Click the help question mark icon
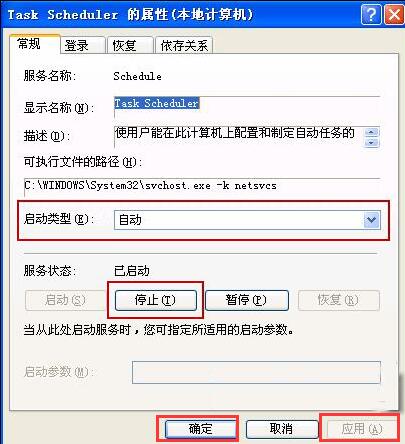This screenshot has height=444, width=405. (x=371, y=15)
